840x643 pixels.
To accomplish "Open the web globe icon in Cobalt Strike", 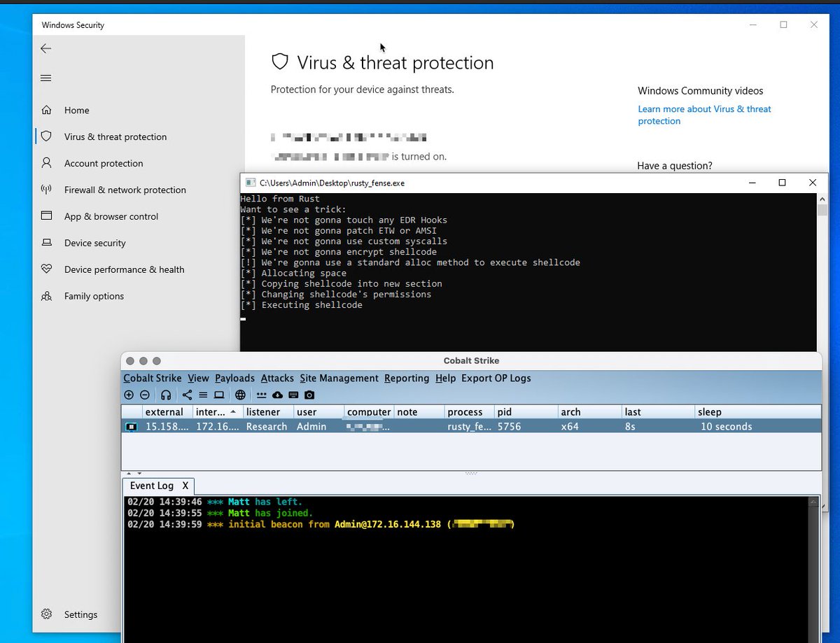I will pyautogui.click(x=240, y=395).
